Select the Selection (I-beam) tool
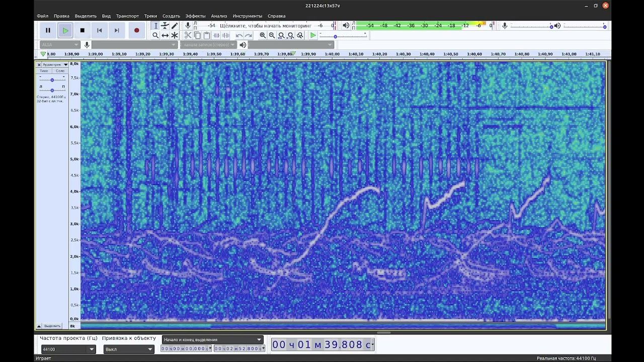Image resolution: width=644 pixels, height=362 pixels. coord(155,26)
